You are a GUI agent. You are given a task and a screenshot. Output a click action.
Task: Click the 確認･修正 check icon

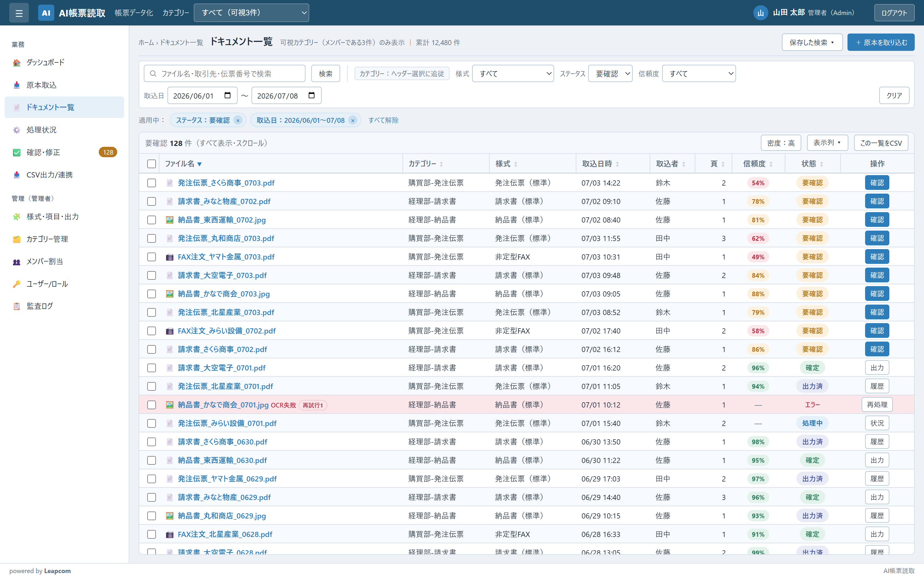point(17,153)
